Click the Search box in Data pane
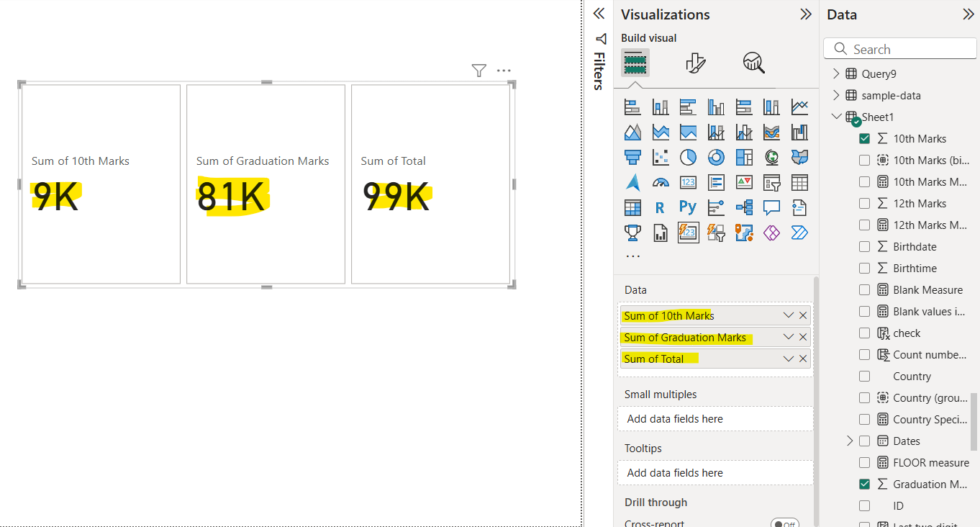This screenshot has height=527, width=980. (899, 48)
